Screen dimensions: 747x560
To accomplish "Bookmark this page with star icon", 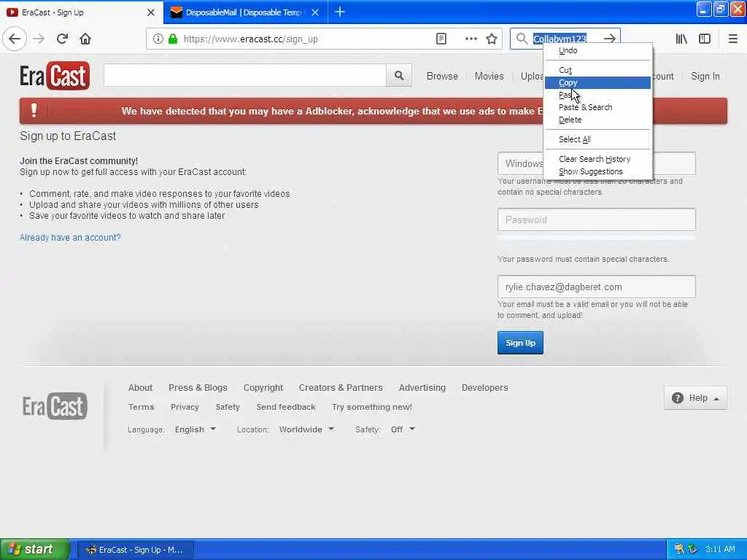I will tap(492, 39).
